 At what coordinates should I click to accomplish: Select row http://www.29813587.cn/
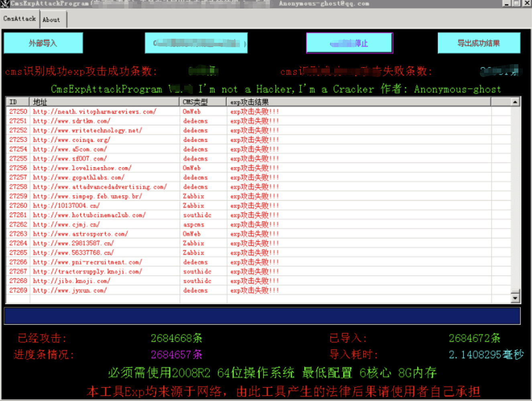point(258,243)
